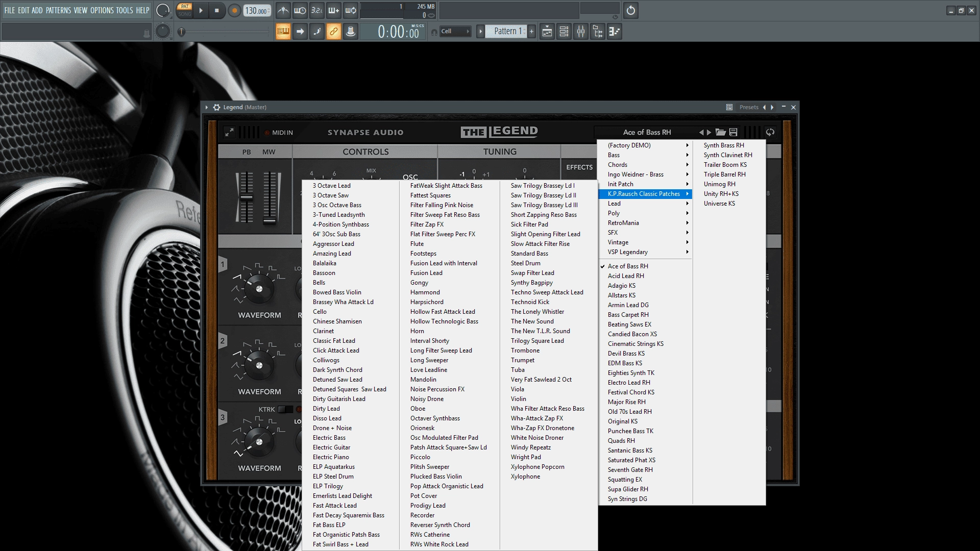Open the Mixer view icon
Image resolution: width=980 pixels, height=551 pixels.
(581, 32)
